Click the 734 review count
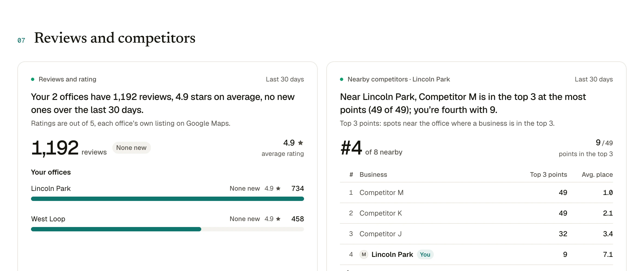 [x=298, y=188]
